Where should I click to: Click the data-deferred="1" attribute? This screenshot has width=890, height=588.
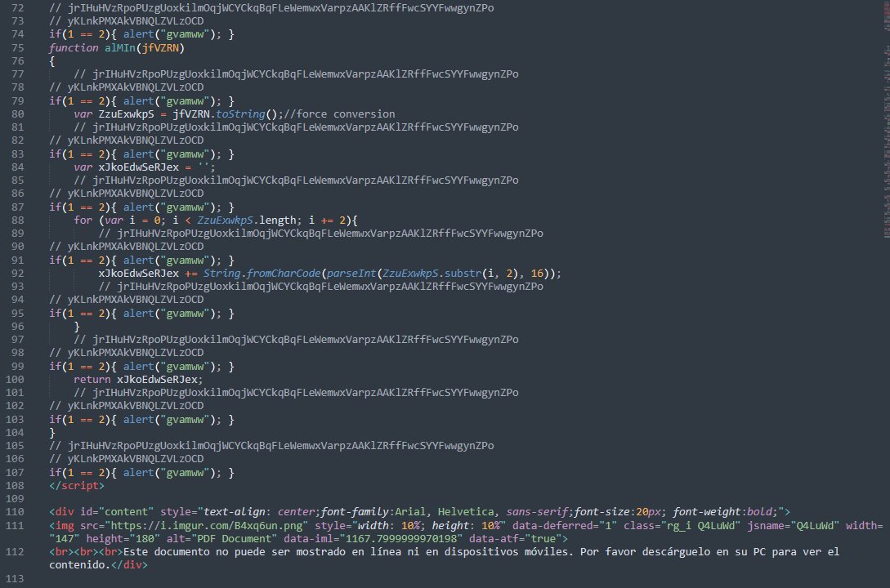(565, 526)
